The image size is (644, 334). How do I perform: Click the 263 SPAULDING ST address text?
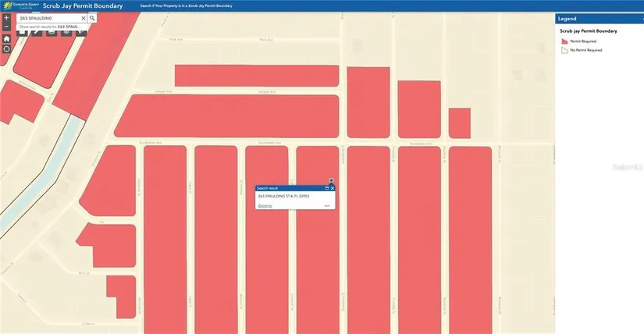click(283, 196)
